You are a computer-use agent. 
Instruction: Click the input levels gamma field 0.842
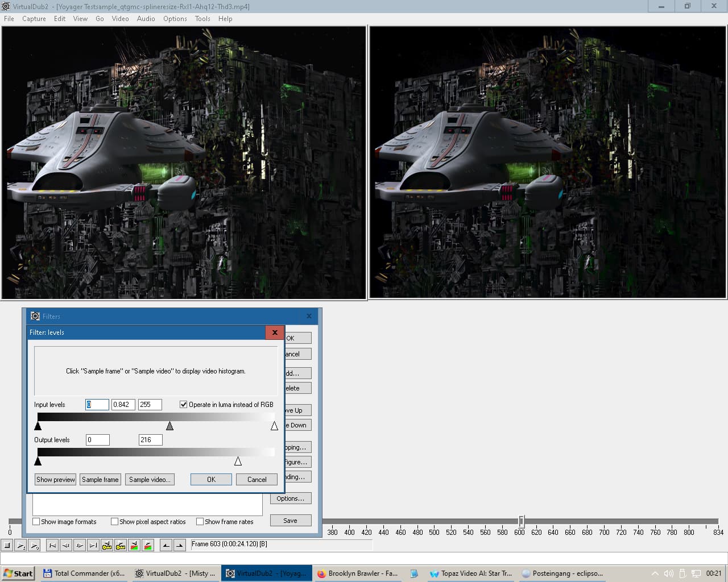click(123, 405)
